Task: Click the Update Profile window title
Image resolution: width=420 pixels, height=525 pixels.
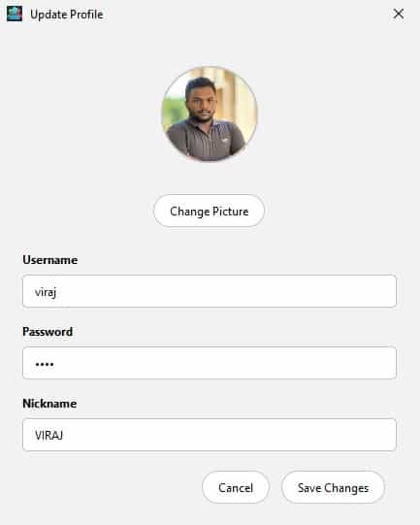Action: click(x=67, y=15)
